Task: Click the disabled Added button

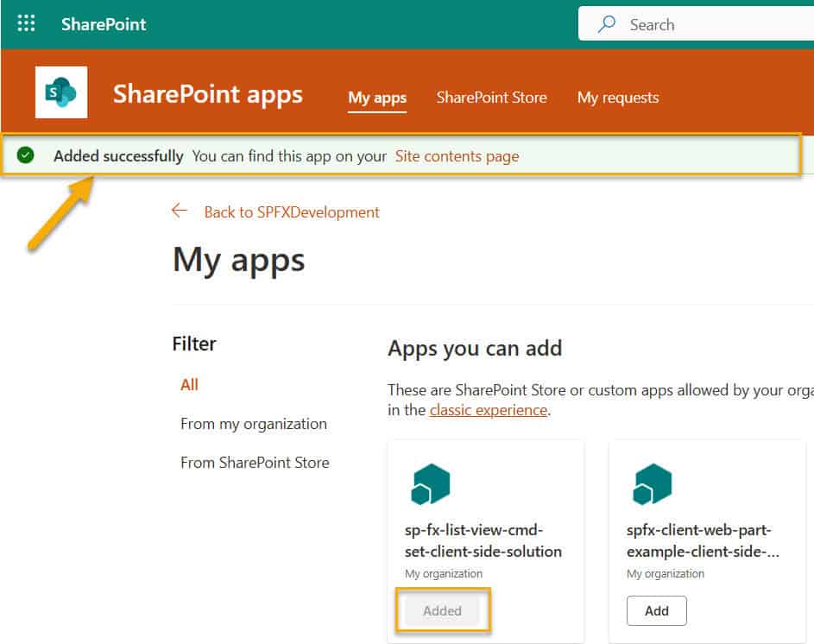Action: pyautogui.click(x=442, y=610)
